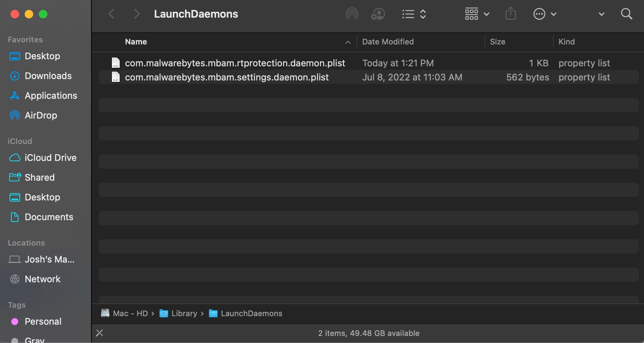Expand the toolbar overflow chevron
This screenshot has height=343, width=644.
coord(602,14)
